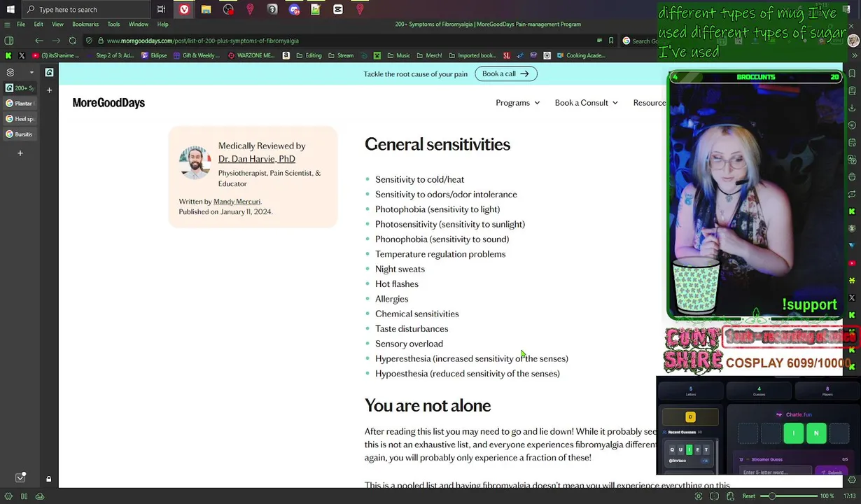Expand the Book a Consult dropdown
Viewport: 861px width, 504px height.
[586, 103]
